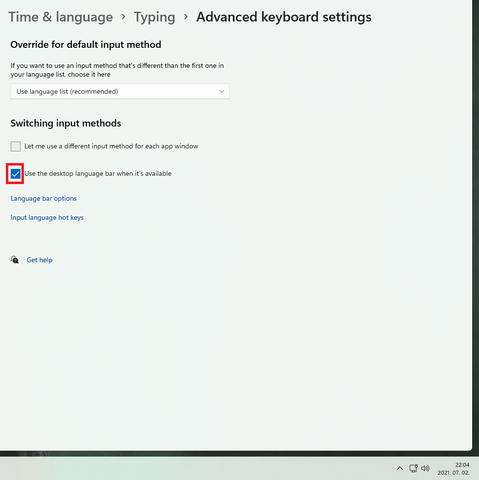Image resolution: width=479 pixels, height=480 pixels.
Task: Show hidden icons in system tray
Action: [400, 468]
